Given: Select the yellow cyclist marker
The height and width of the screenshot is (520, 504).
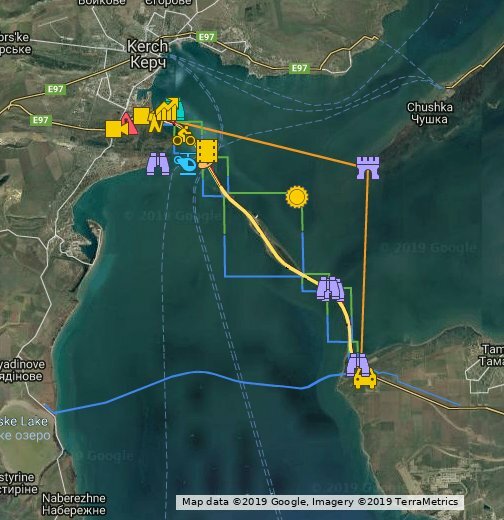Looking at the screenshot, I should point(183,137).
